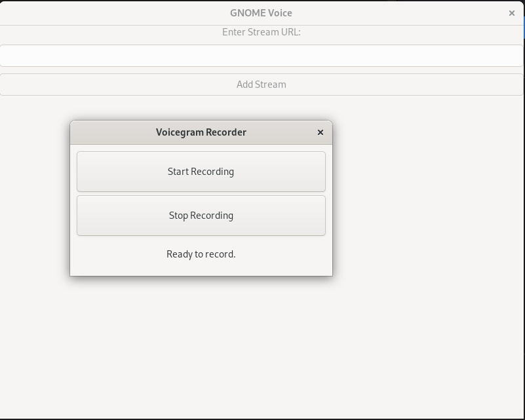Hit the X icon beside GNOME Voice title
Image resolution: width=525 pixels, height=420 pixels.
[512, 13]
